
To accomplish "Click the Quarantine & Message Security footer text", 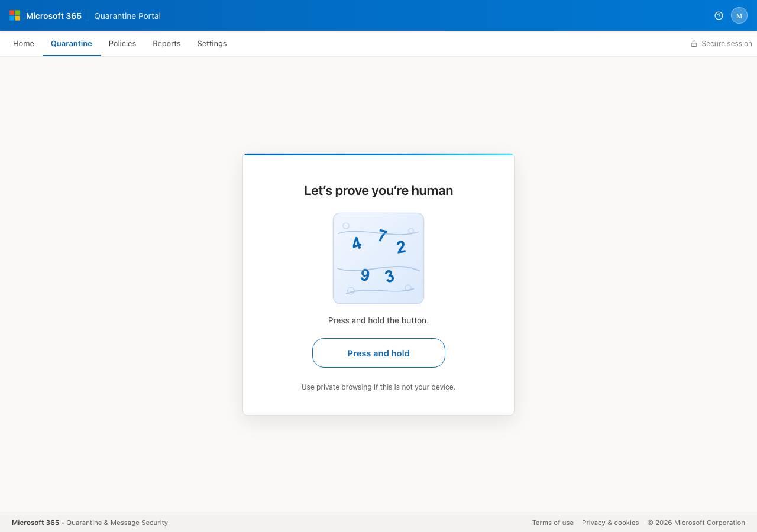I will (117, 523).
